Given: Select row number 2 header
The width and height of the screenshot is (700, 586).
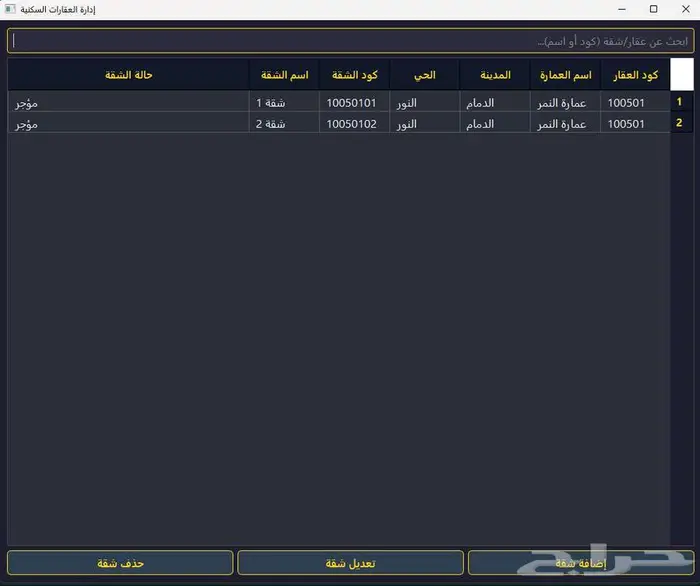Looking at the screenshot, I should 680,123.
